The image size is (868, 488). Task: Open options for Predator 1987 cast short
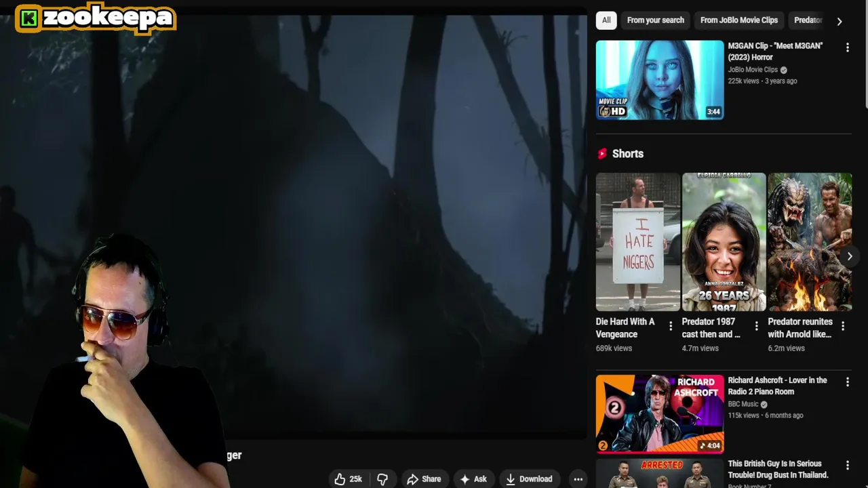pos(757,326)
